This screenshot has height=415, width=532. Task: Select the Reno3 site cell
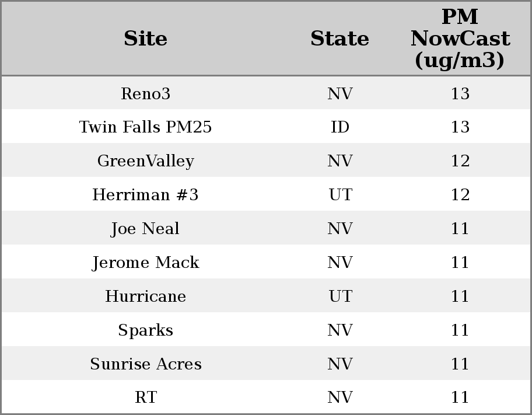point(145,93)
